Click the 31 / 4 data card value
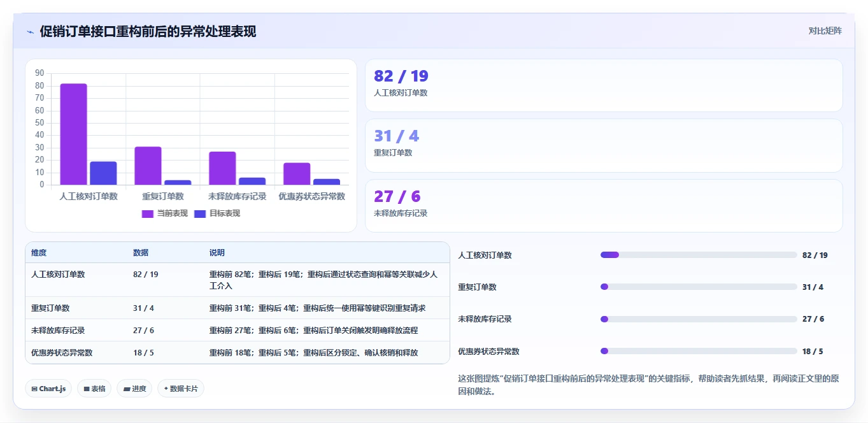868x423 pixels. click(397, 136)
